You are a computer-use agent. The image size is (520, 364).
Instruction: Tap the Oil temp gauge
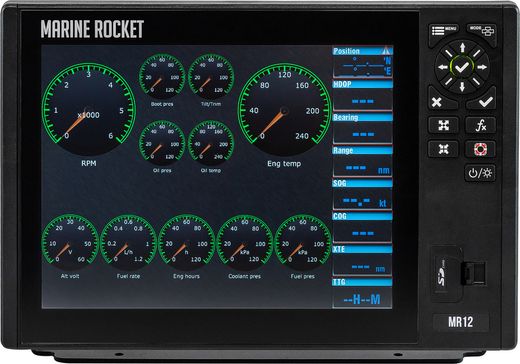[x=211, y=143]
